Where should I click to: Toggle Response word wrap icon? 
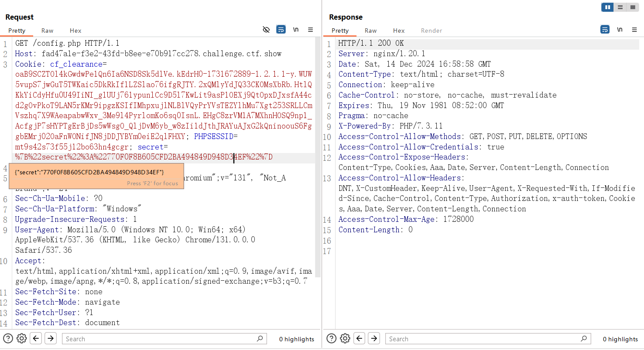point(605,30)
